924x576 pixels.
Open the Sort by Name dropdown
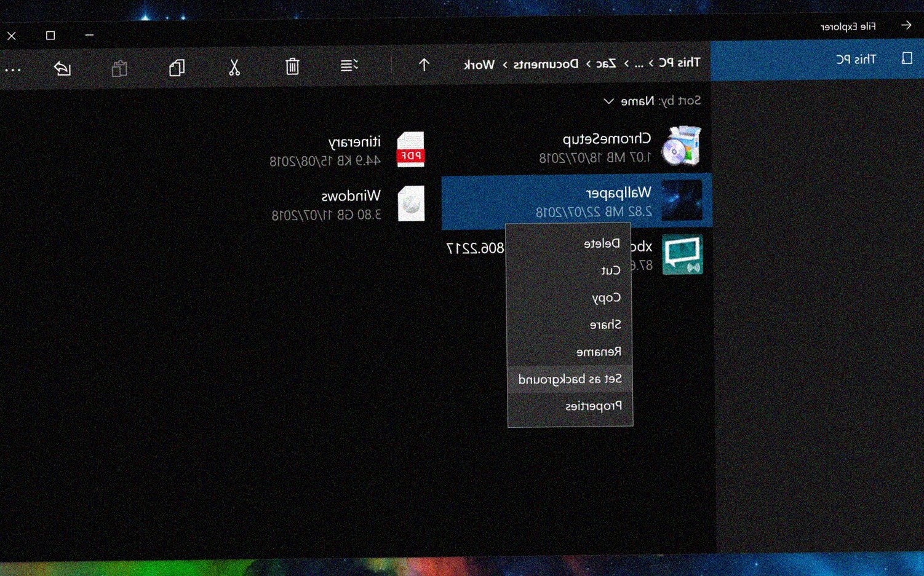[x=651, y=101]
